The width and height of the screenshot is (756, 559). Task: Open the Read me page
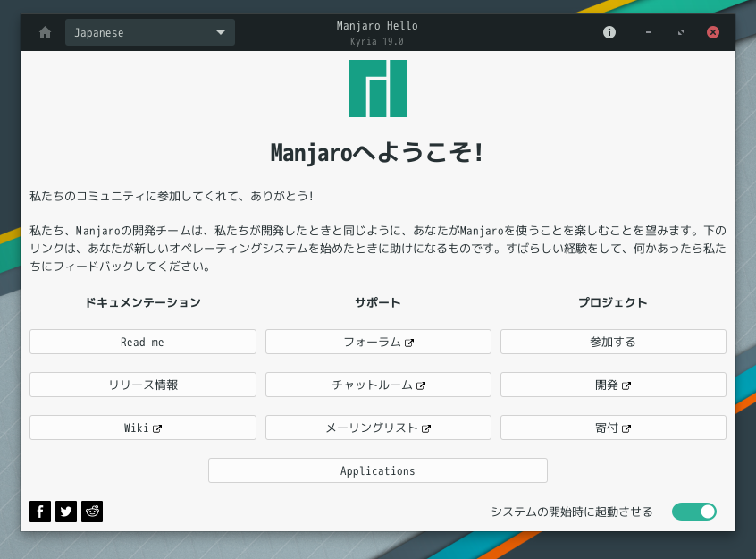pyautogui.click(x=143, y=342)
